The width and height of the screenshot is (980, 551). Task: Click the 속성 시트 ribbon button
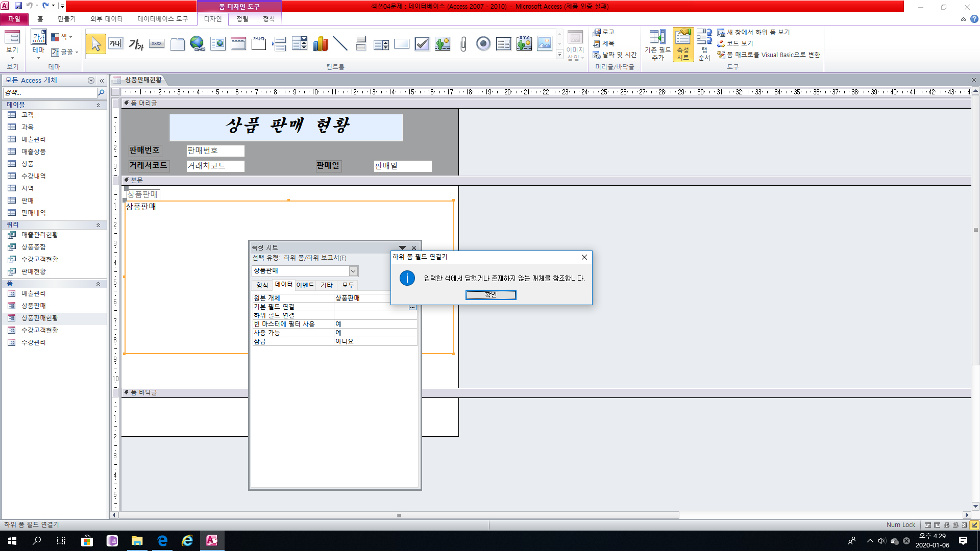tap(683, 45)
